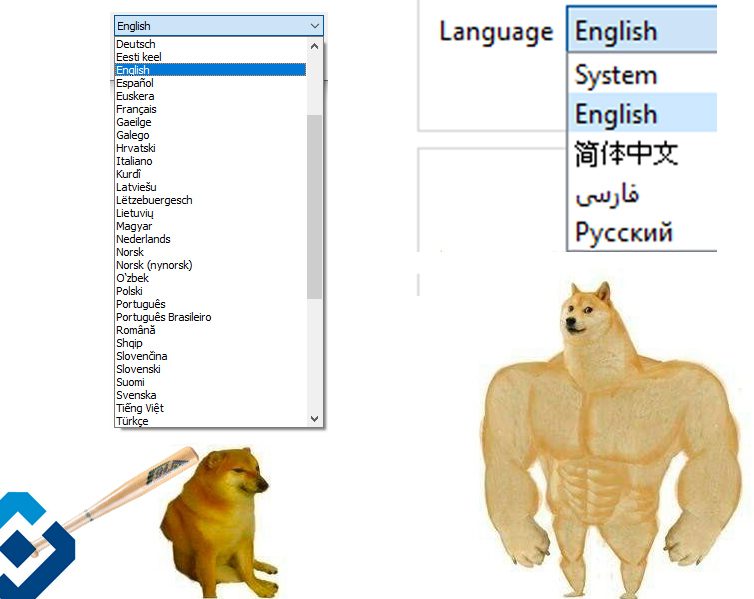The width and height of the screenshot is (754, 599).
Task: Select Tiếng Việt in the language list
Action: [211, 407]
